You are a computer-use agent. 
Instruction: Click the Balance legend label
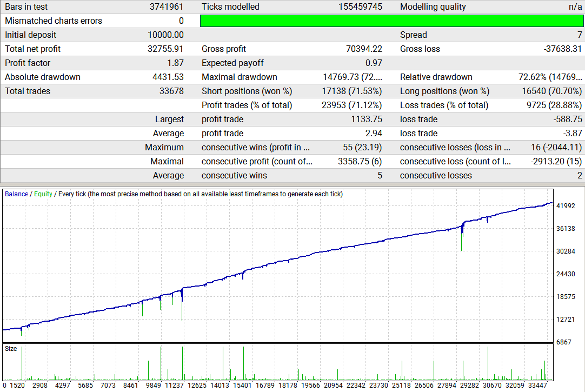[16, 194]
